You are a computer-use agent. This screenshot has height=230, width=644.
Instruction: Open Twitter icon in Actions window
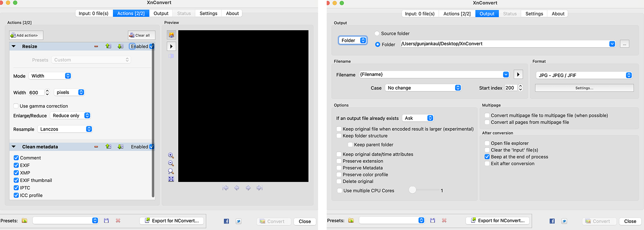coord(239,221)
